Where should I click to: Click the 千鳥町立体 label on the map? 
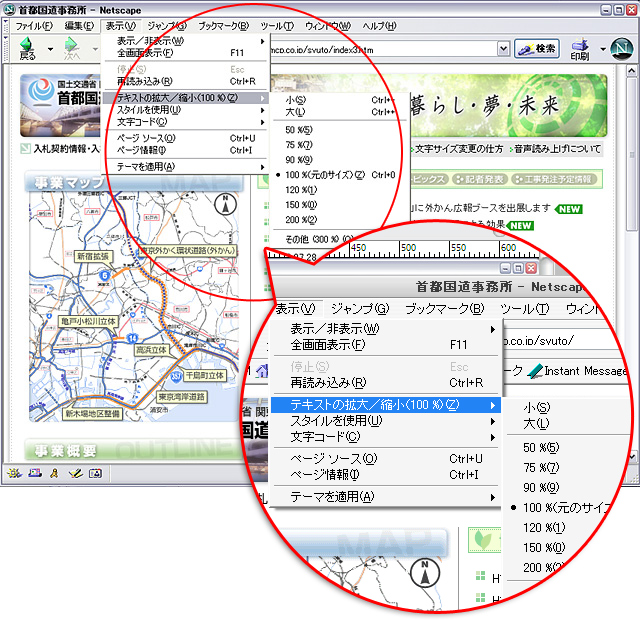204,376
